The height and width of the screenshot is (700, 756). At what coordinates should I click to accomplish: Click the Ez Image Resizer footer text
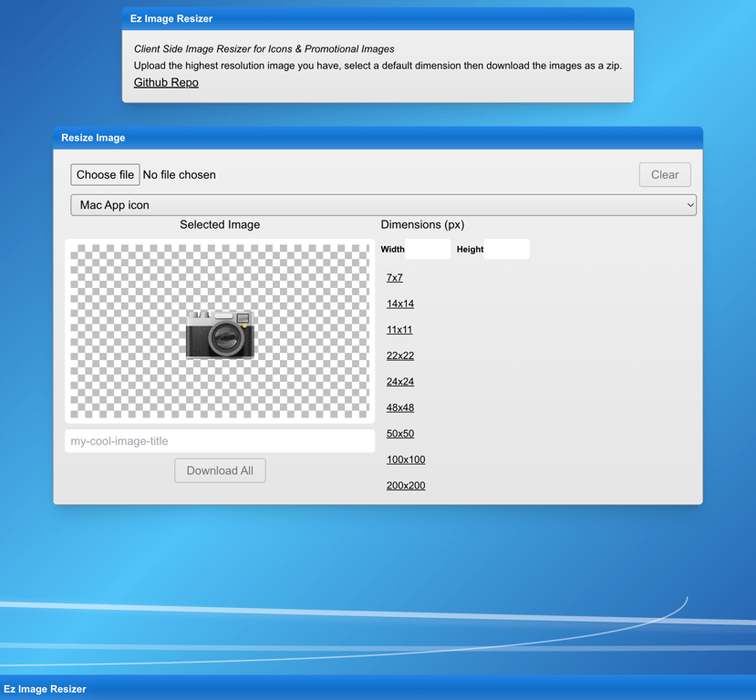45,689
